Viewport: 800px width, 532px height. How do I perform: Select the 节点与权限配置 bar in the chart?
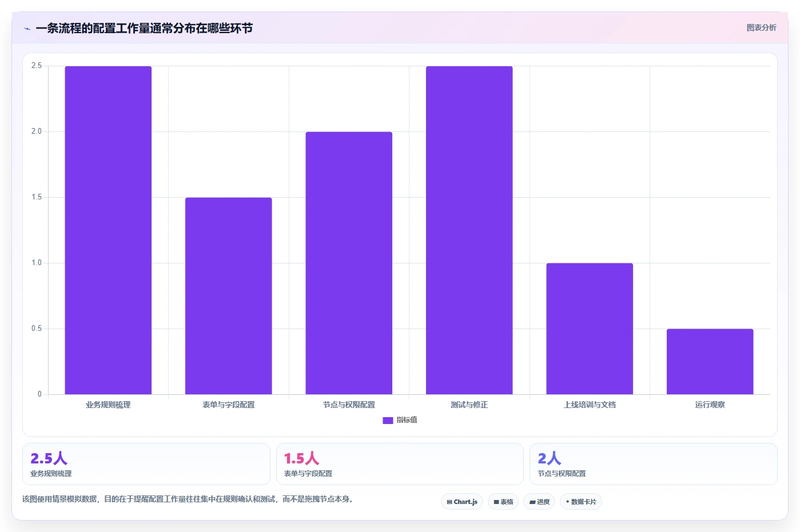(x=349, y=263)
